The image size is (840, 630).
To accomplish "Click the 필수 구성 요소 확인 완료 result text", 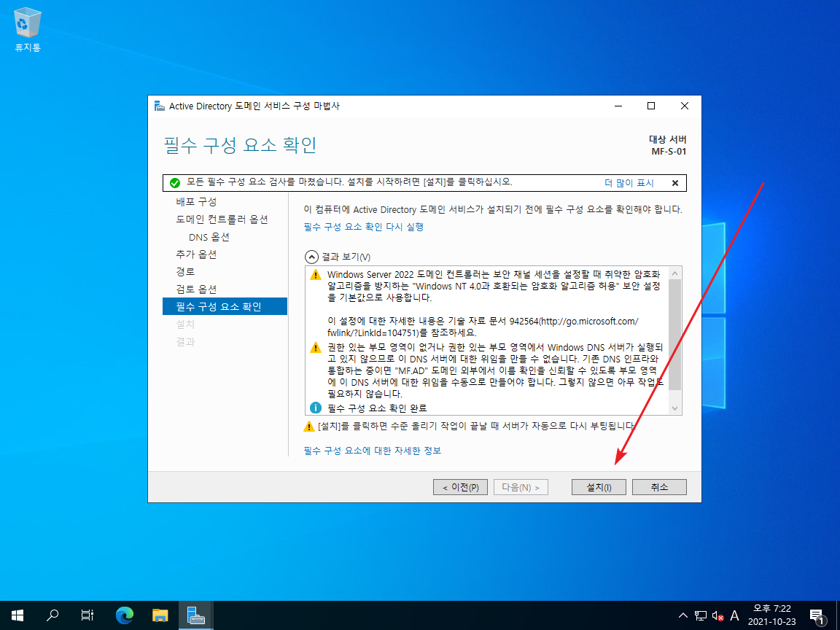I will click(377, 408).
